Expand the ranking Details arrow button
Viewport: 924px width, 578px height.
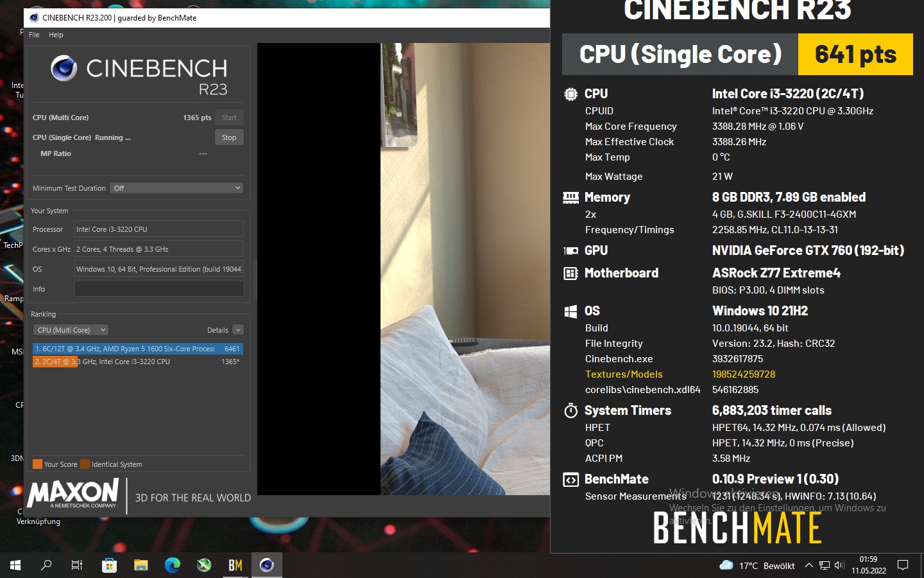tap(238, 330)
